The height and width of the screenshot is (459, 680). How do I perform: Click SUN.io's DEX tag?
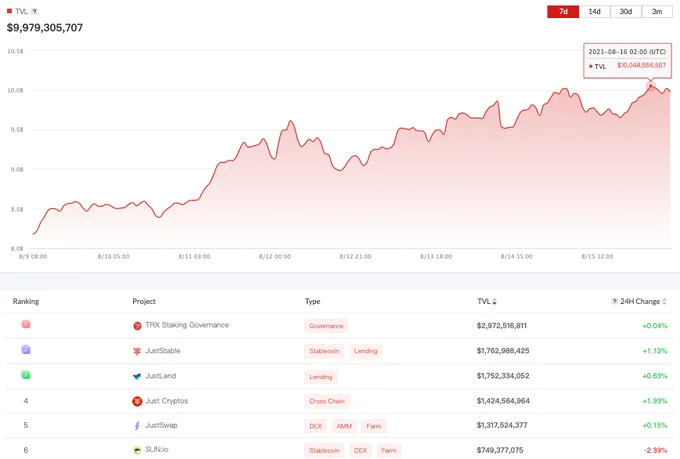click(x=360, y=450)
